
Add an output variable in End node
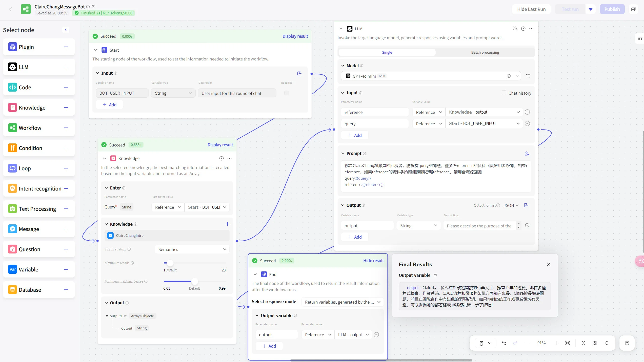(x=269, y=346)
